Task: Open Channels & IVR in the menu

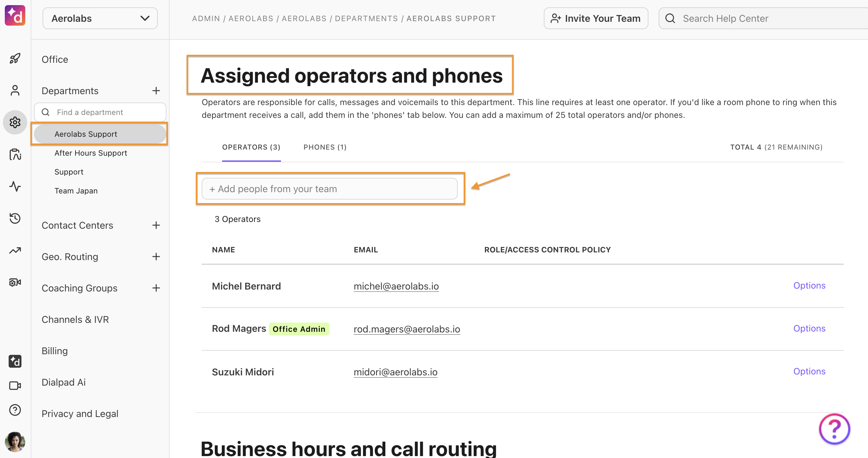Action: tap(75, 319)
